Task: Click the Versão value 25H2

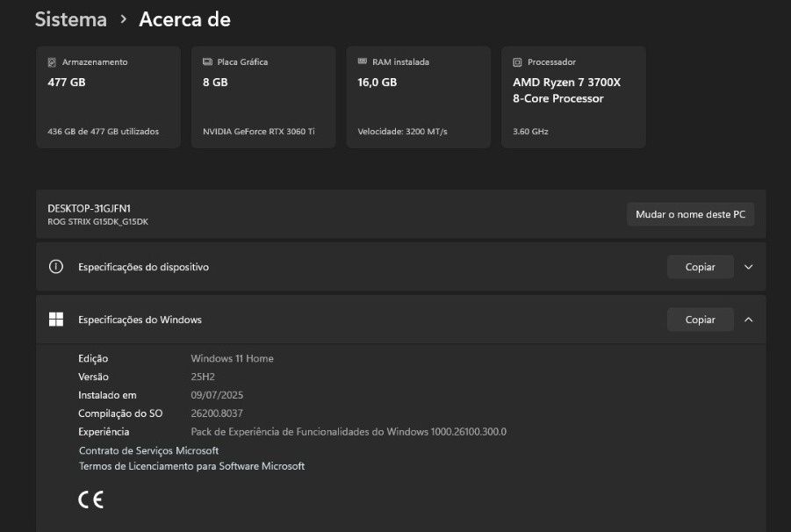Action: 203,377
